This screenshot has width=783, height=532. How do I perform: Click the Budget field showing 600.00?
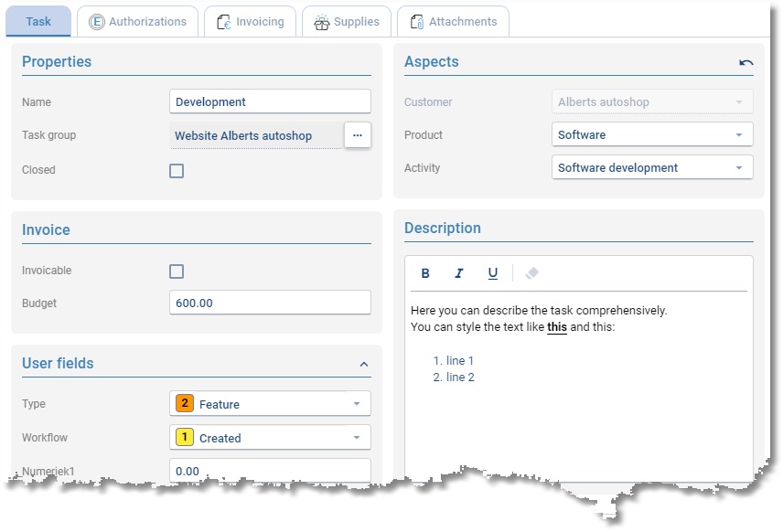(x=270, y=303)
